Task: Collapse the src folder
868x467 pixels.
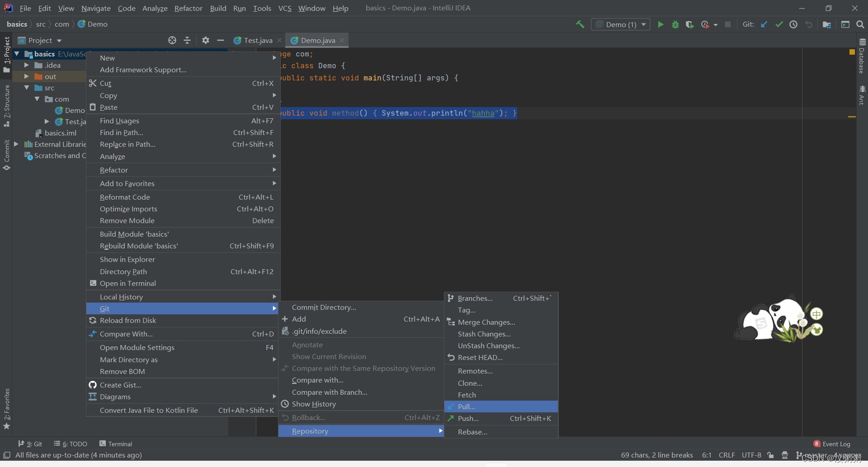Action: [27, 88]
